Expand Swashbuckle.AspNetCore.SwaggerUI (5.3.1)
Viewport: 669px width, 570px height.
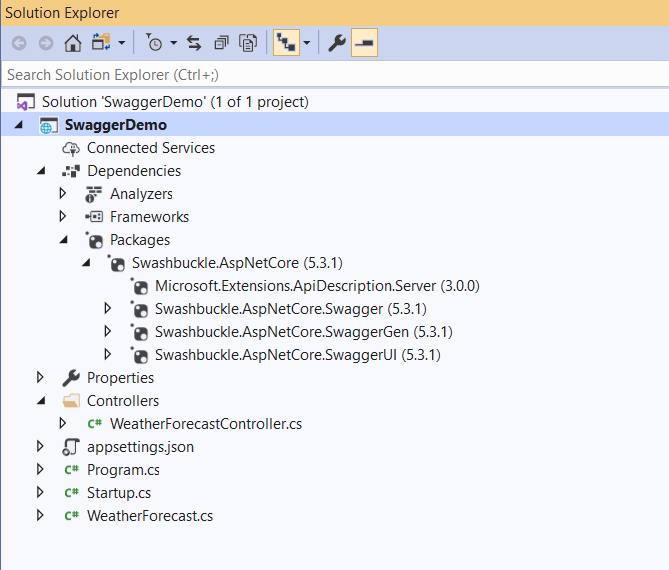click(108, 355)
